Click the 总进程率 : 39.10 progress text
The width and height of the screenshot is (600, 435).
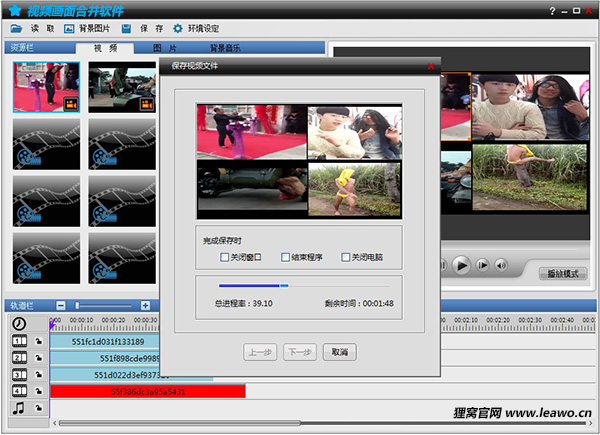[243, 303]
